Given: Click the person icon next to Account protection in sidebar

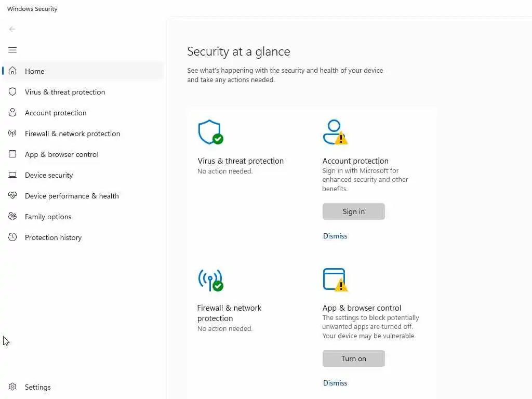Looking at the screenshot, I should coord(12,112).
